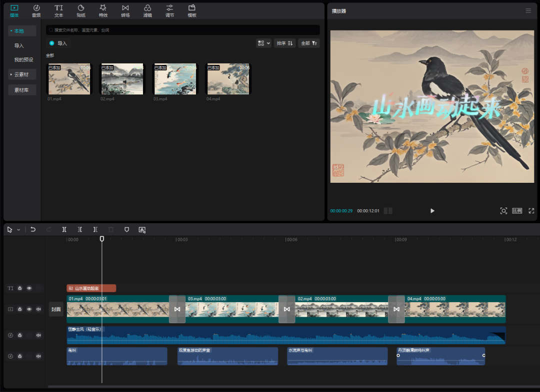Lock the main video track

(20, 309)
